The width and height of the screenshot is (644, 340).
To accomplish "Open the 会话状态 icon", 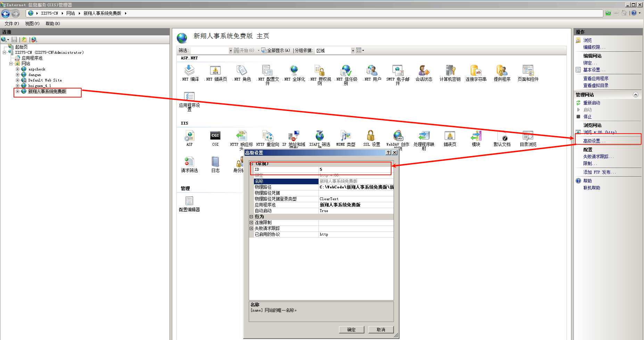I will coord(424,70).
